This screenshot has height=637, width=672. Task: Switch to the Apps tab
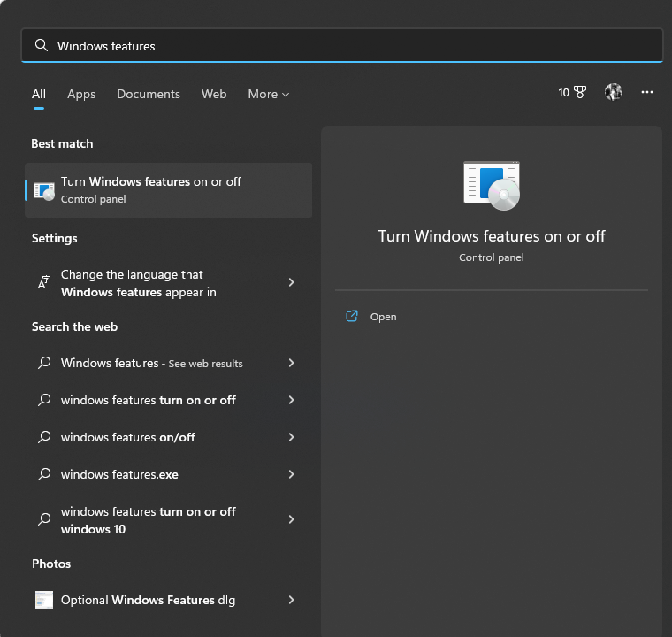click(81, 94)
